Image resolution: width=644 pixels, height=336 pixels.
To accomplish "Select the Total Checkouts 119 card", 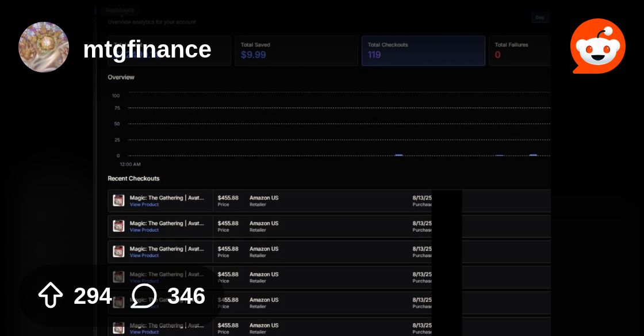I will [x=423, y=51].
